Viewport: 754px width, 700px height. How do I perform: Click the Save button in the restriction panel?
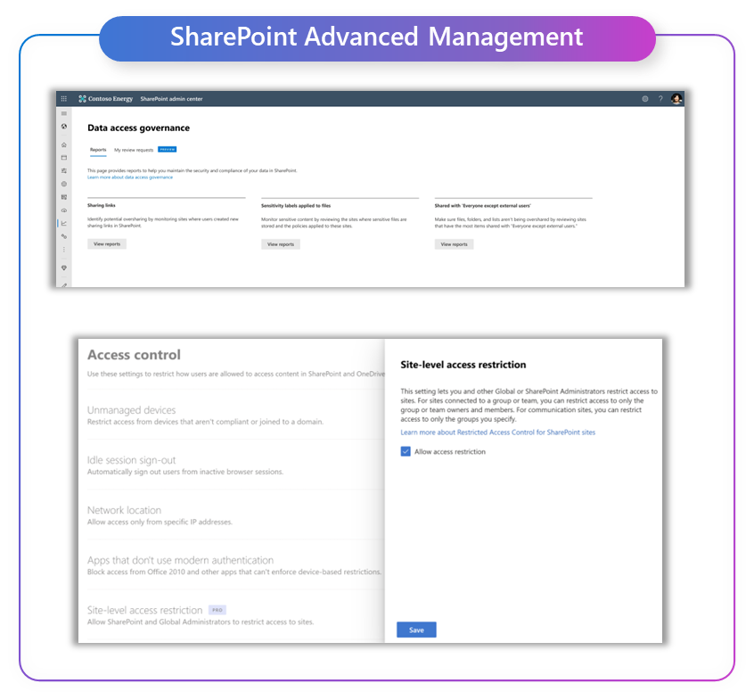[x=416, y=630]
